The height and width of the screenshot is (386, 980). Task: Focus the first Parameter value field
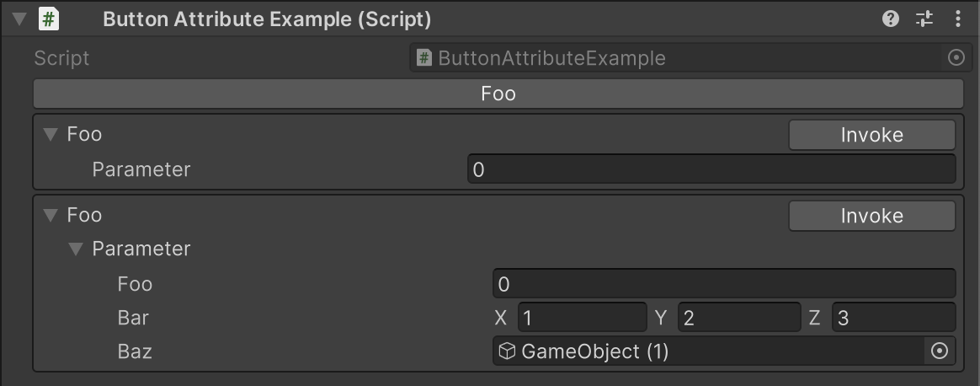tap(711, 169)
